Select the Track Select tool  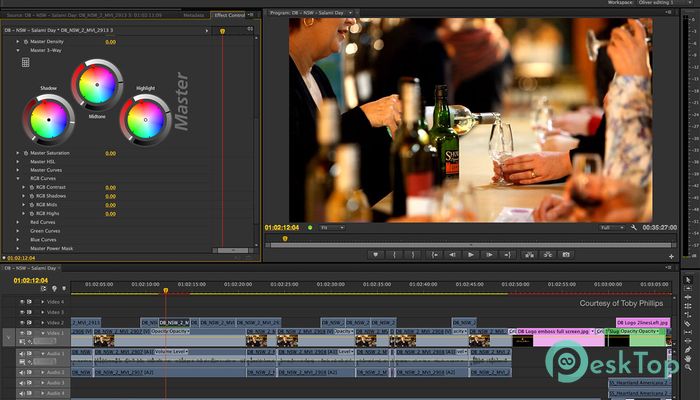coord(688,288)
